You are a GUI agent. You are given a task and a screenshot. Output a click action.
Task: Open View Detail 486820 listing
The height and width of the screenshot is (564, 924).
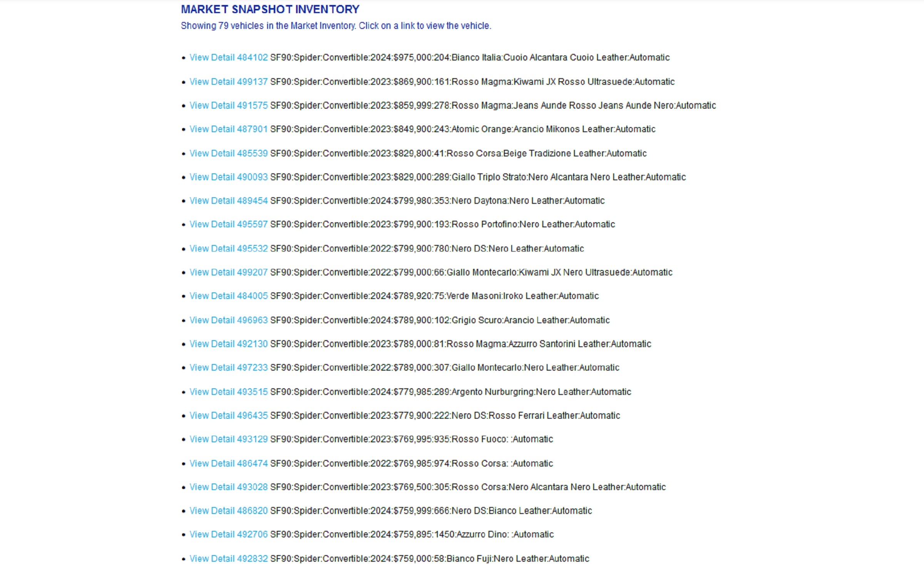click(x=228, y=510)
